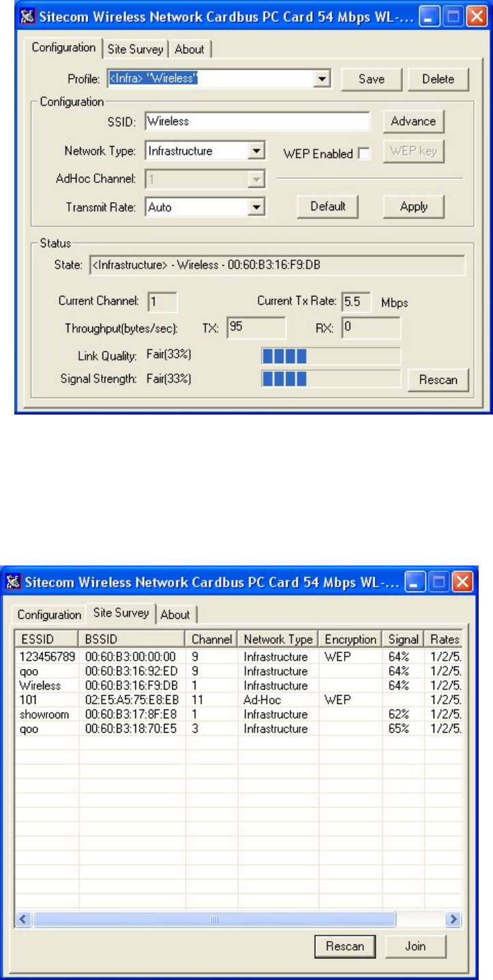Viewport: 493px width, 980px height.
Task: Sort by the ESSID column header
Action: tap(47, 640)
